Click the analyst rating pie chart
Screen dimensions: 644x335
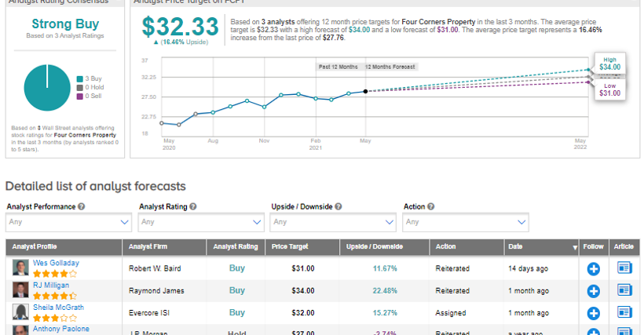pos(47,87)
